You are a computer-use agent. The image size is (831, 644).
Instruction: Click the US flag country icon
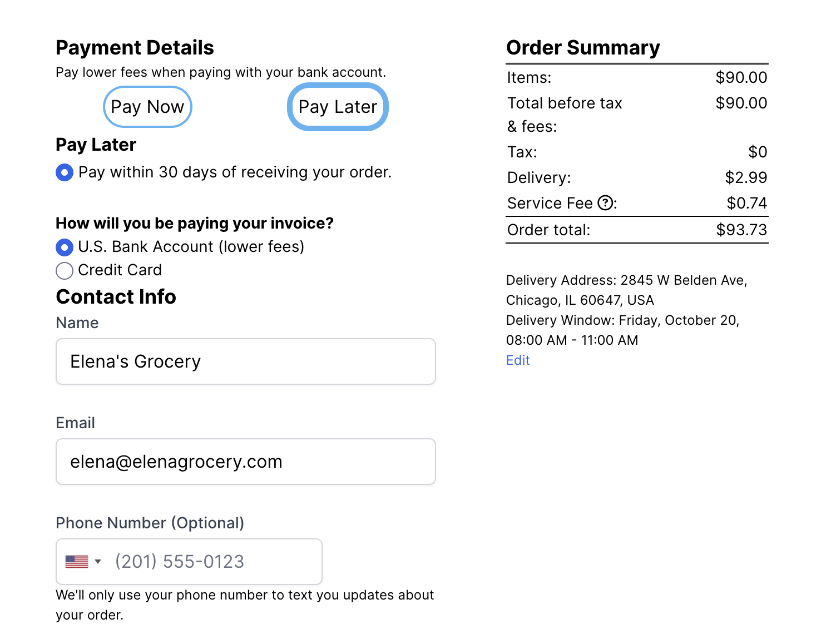77,562
